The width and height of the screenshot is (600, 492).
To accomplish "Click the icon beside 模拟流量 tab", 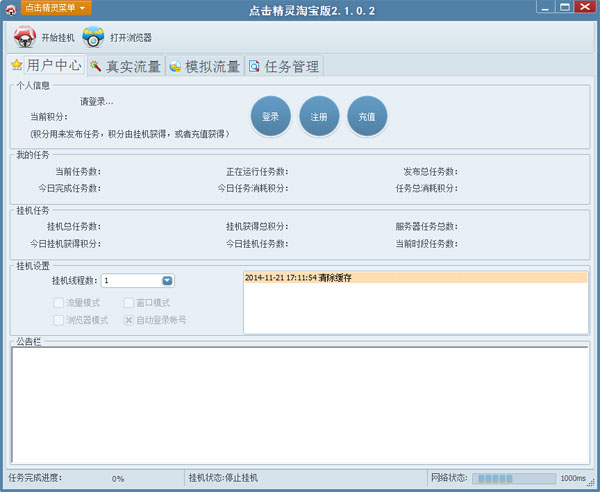I will click(175, 67).
